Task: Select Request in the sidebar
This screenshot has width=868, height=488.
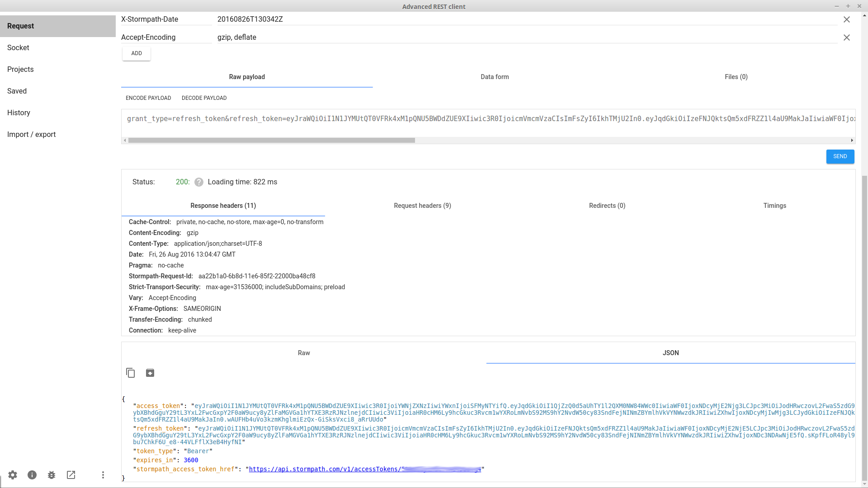Action: coord(58,26)
